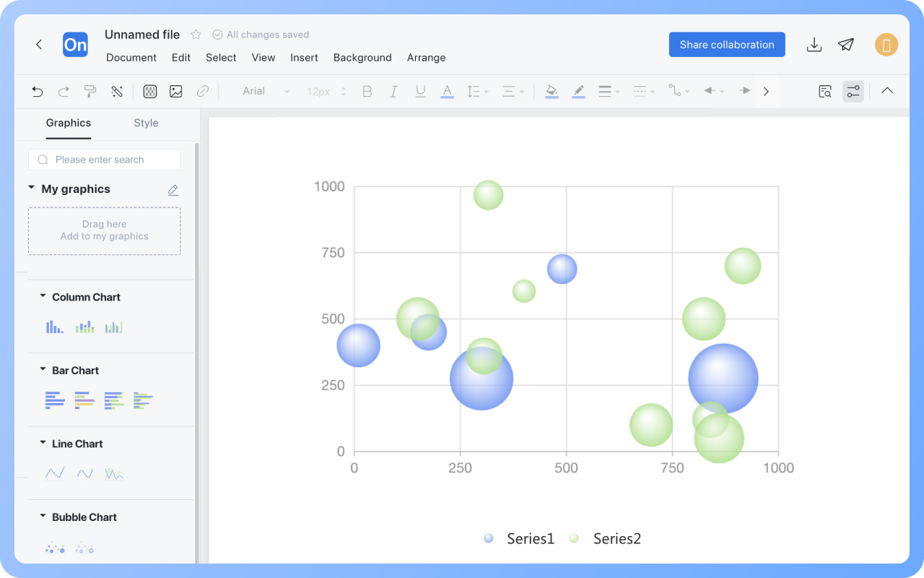
Task: Redo the last action
Action: [x=64, y=91]
